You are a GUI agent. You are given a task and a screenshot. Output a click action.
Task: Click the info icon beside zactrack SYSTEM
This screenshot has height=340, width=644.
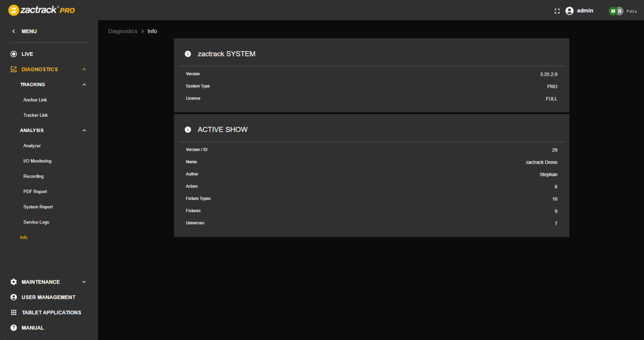188,54
